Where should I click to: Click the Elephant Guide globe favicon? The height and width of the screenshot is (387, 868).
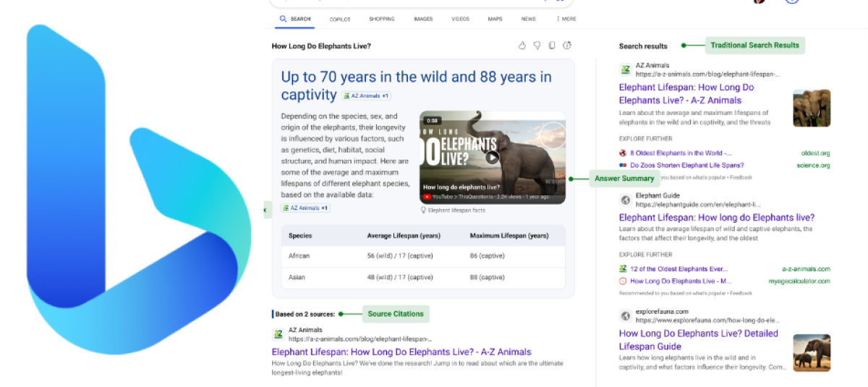coord(625,200)
